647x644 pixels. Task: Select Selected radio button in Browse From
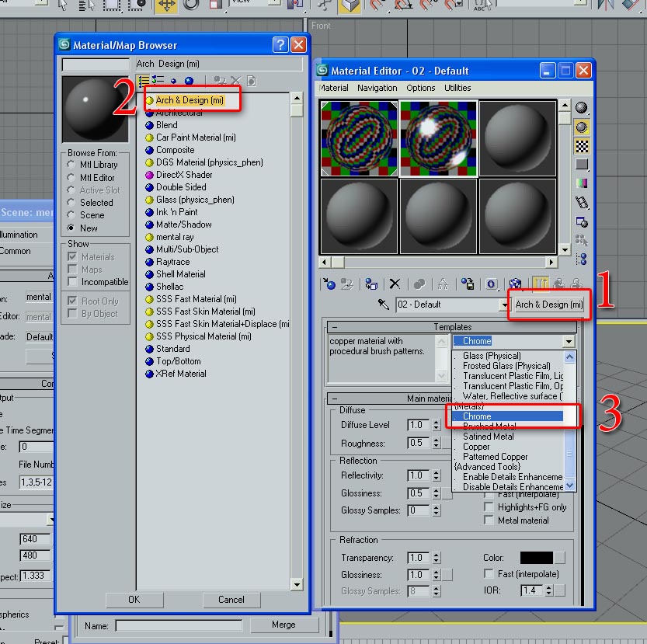[x=71, y=203]
